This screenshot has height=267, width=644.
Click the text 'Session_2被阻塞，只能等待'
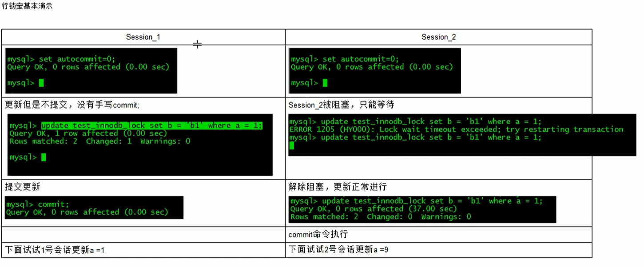[341, 105]
